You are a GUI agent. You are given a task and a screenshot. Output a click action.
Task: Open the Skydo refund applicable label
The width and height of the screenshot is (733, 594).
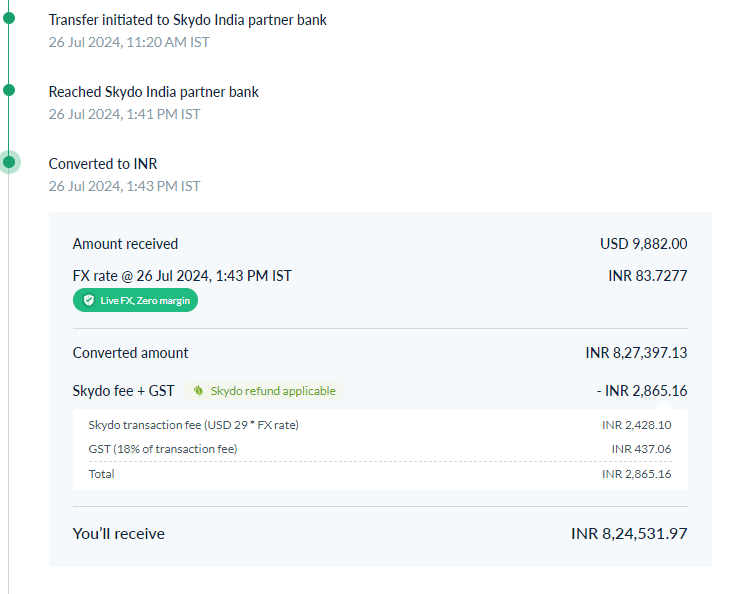pos(272,391)
